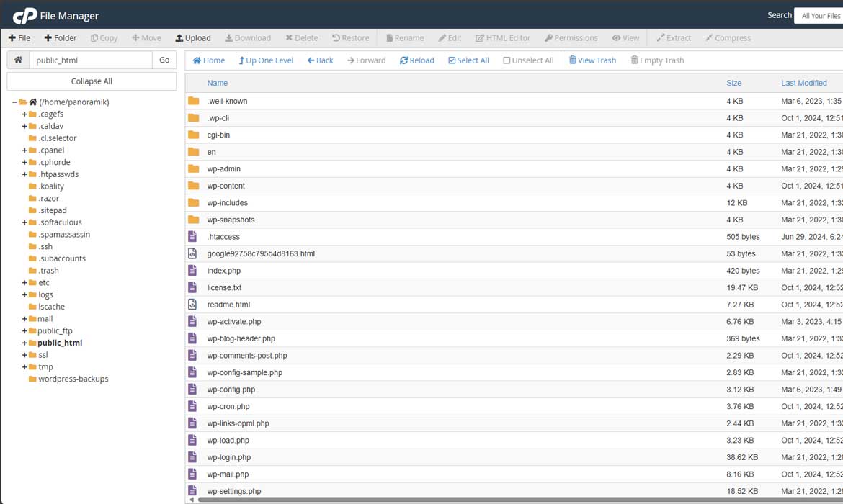Click the Go button
The height and width of the screenshot is (504, 843).
(164, 60)
